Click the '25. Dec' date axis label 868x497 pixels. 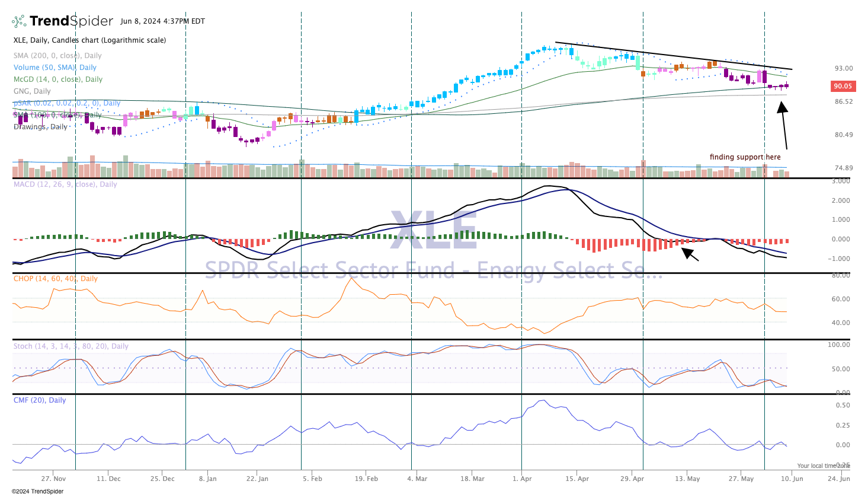163,479
